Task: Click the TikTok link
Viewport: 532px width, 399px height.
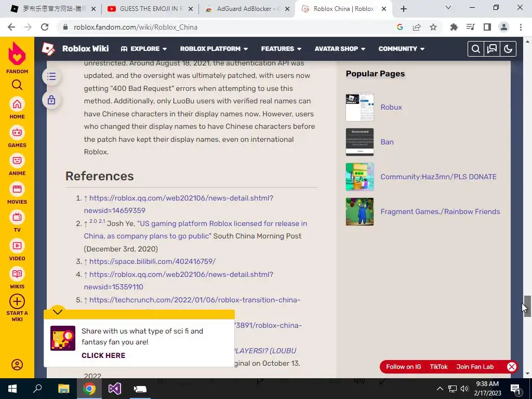Action: (438, 367)
